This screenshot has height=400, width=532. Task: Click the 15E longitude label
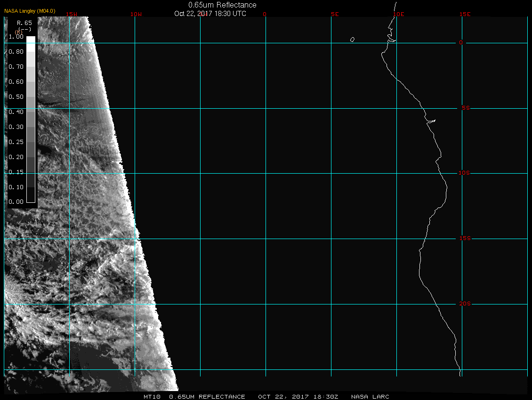[x=465, y=14]
